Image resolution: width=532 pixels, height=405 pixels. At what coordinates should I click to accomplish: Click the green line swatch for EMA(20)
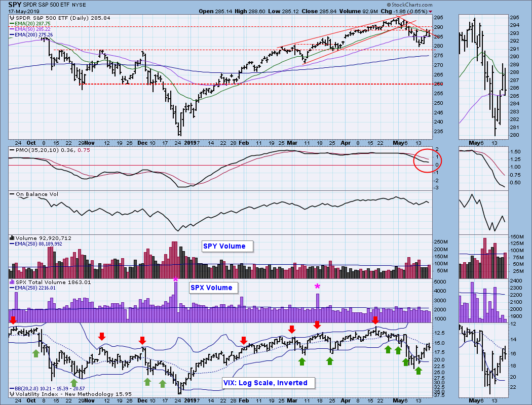tap(12, 24)
